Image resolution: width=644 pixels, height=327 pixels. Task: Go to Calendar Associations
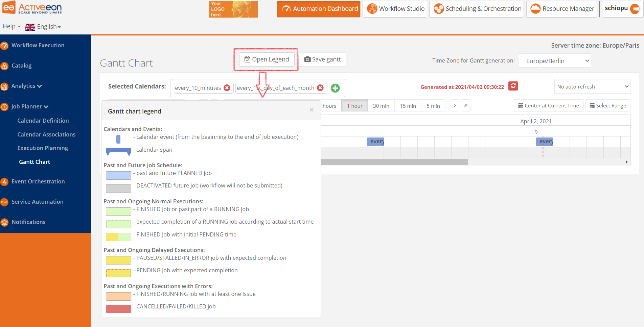tap(46, 134)
